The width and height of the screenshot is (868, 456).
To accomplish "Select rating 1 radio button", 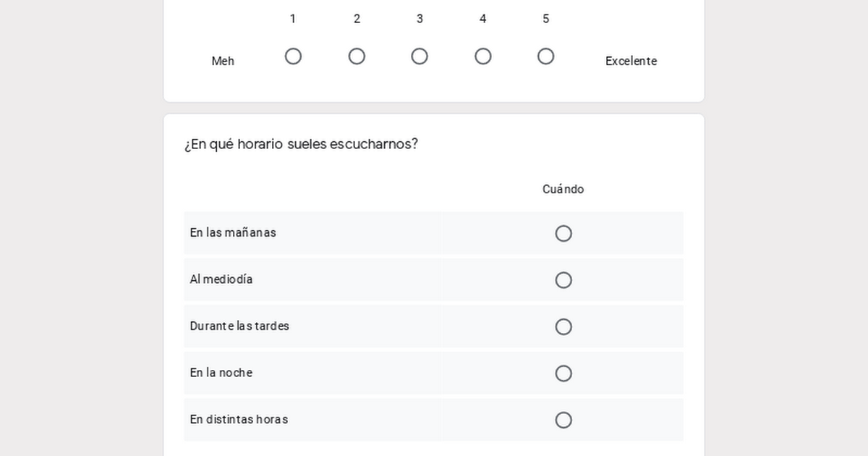I will [293, 56].
